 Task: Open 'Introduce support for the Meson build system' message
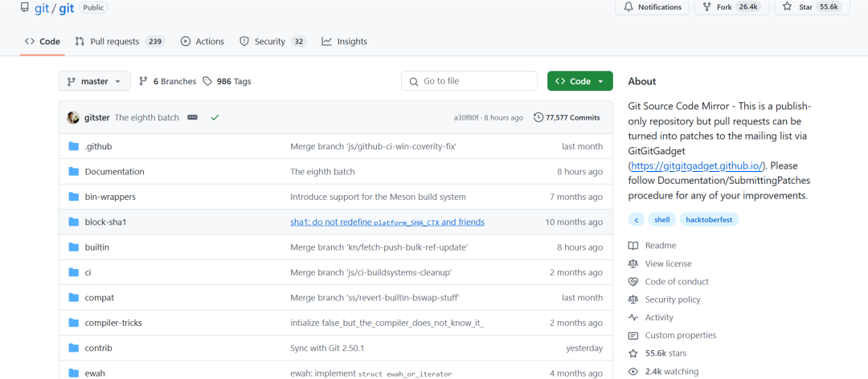[378, 197]
